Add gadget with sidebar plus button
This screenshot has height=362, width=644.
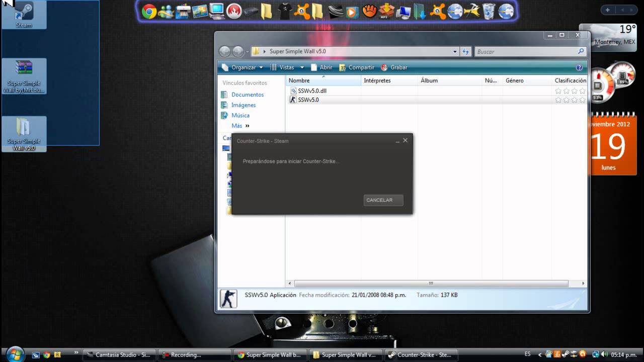607,10
